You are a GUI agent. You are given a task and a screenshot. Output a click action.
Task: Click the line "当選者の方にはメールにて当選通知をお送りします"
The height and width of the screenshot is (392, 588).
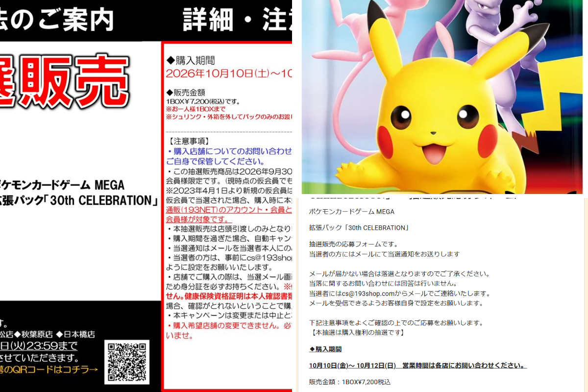click(x=385, y=254)
